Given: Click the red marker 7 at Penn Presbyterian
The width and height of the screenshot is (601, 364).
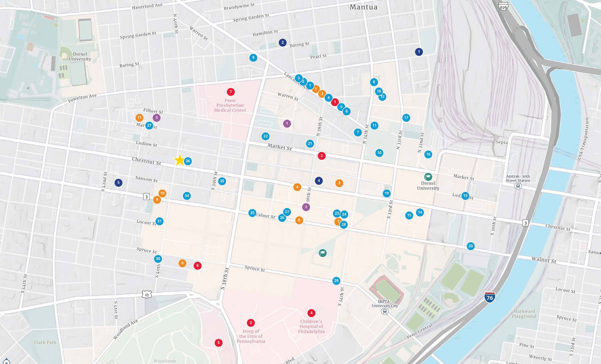Looking at the screenshot, I should [x=231, y=92].
